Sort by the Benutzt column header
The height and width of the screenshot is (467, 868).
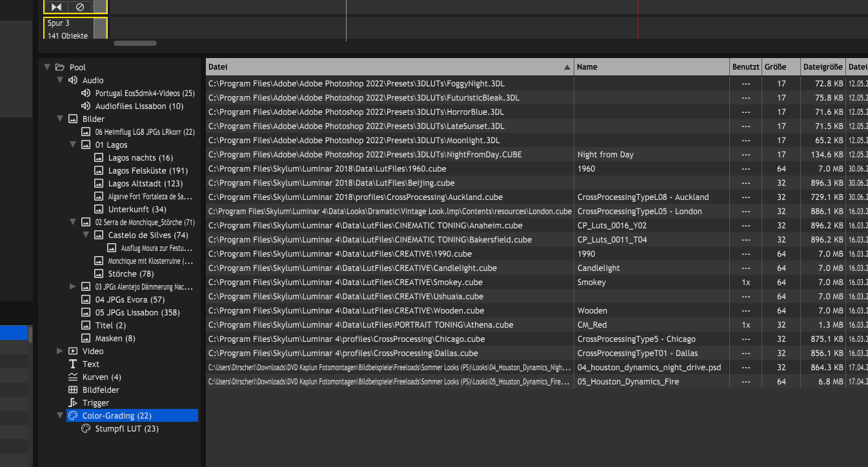[745, 67]
